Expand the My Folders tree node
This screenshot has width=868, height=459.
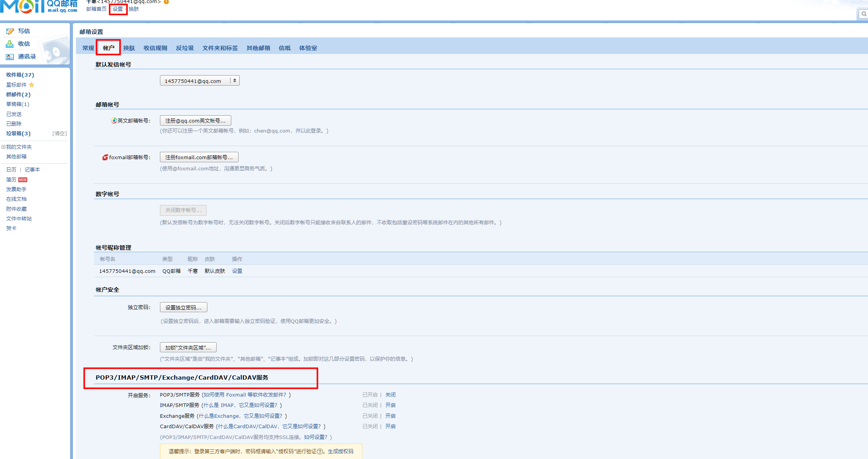3,147
